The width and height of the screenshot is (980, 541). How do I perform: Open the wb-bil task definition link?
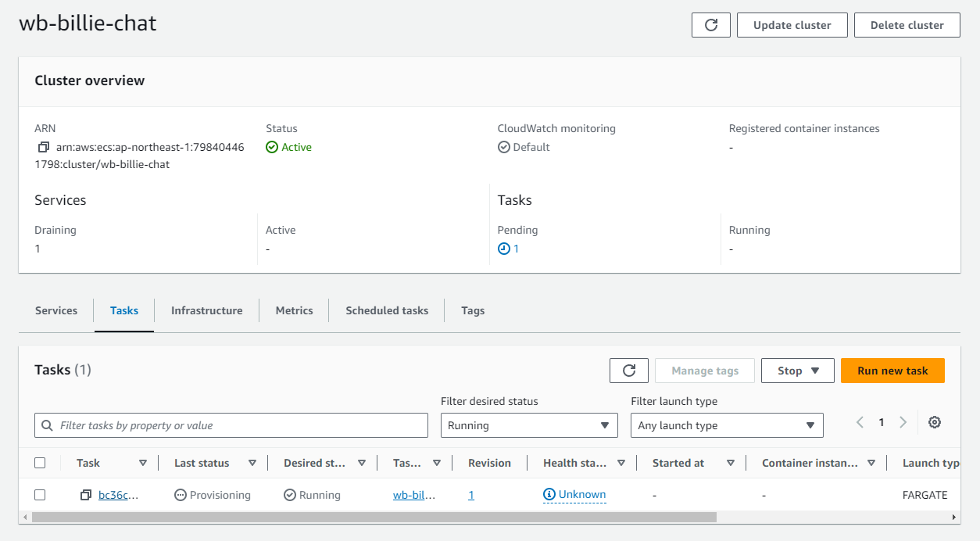pos(414,495)
